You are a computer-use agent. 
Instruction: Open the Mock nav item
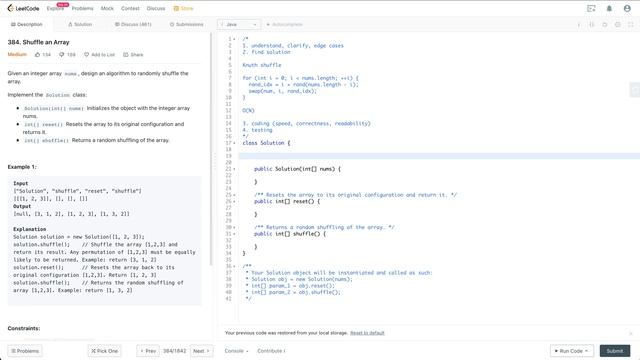107,8
